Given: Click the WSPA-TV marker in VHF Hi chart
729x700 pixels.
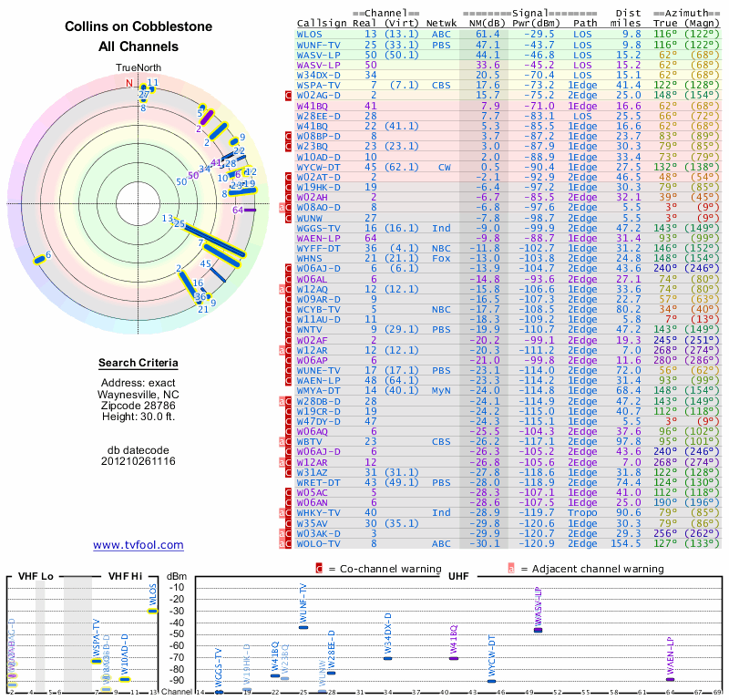Looking at the screenshot, I should (x=97, y=662).
